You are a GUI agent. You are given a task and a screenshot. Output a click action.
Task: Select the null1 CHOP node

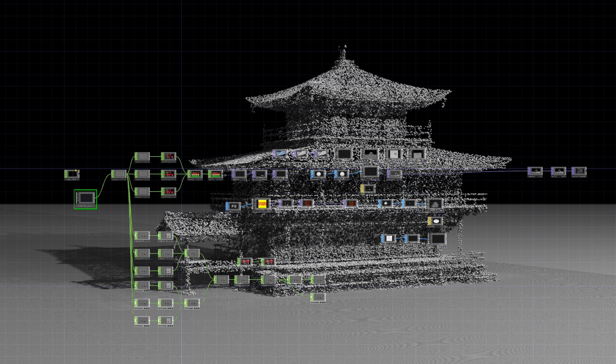(216, 174)
